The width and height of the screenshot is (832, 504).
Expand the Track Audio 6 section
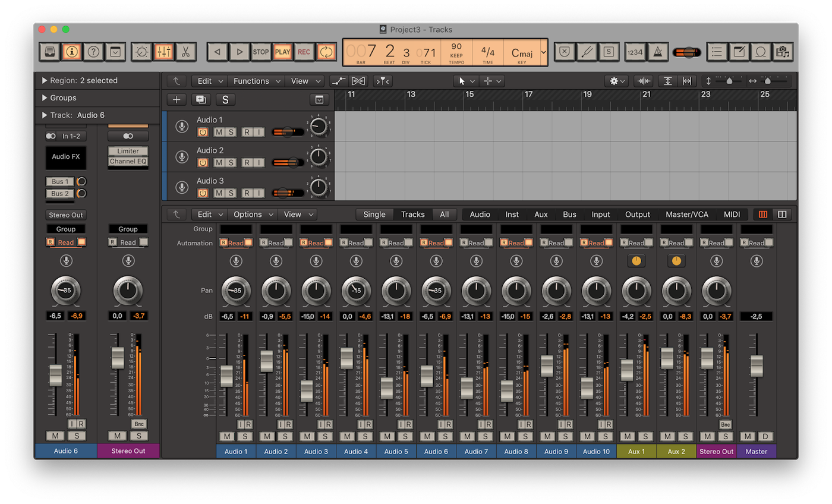pos(46,115)
